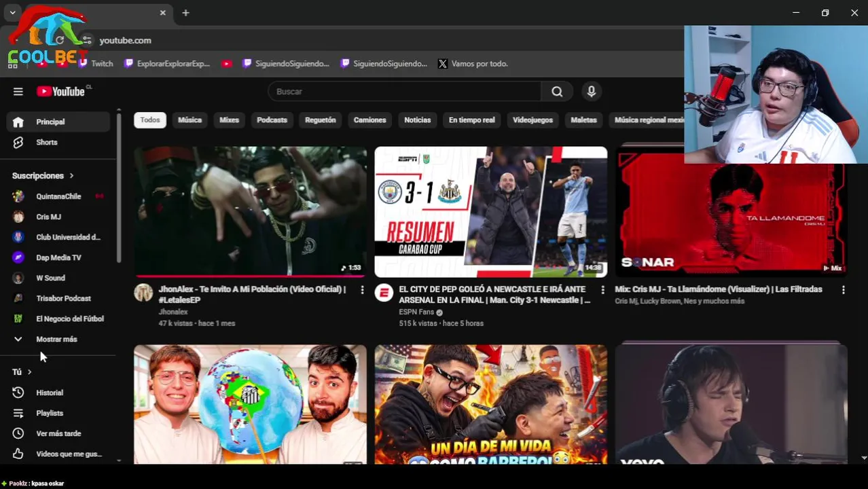Open Dap Media TV subscription
The height and width of the screenshot is (489, 868).
pyautogui.click(x=58, y=257)
